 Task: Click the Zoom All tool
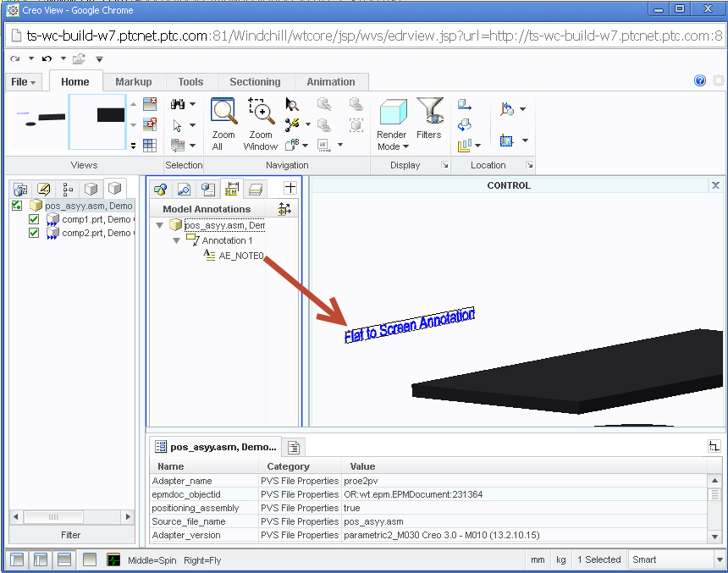click(x=223, y=124)
